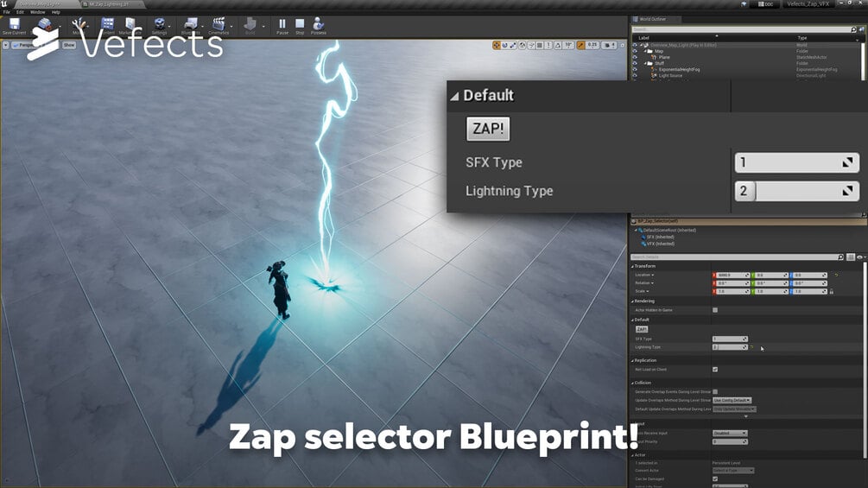This screenshot has height=488, width=868.
Task: Open the Help menu
Action: 56,11
